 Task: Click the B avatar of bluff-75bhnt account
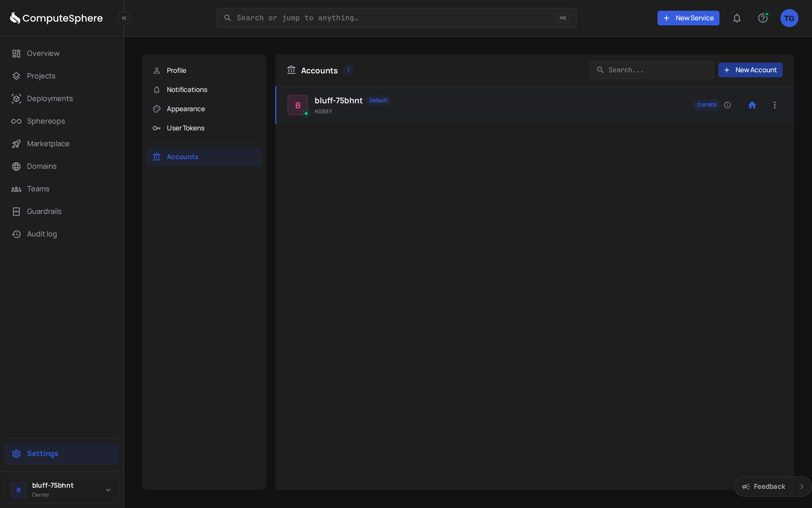(298, 105)
